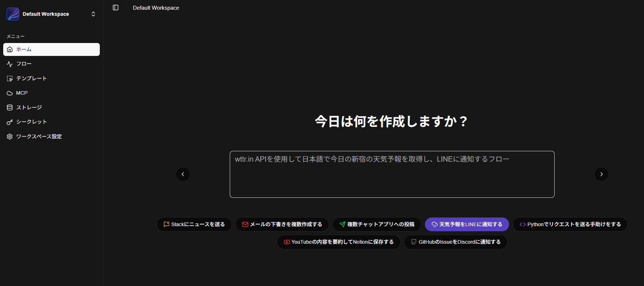Choose the Slackにニュースを送る suggestion

coord(194,224)
